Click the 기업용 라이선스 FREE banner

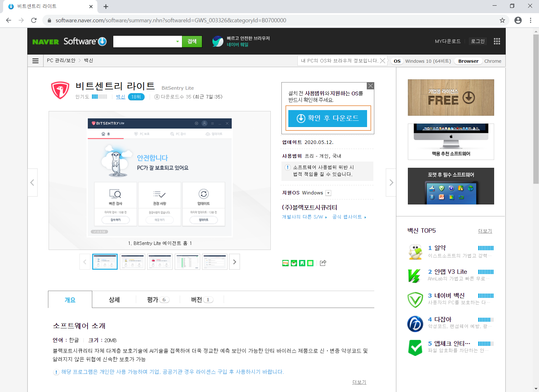[x=451, y=98]
